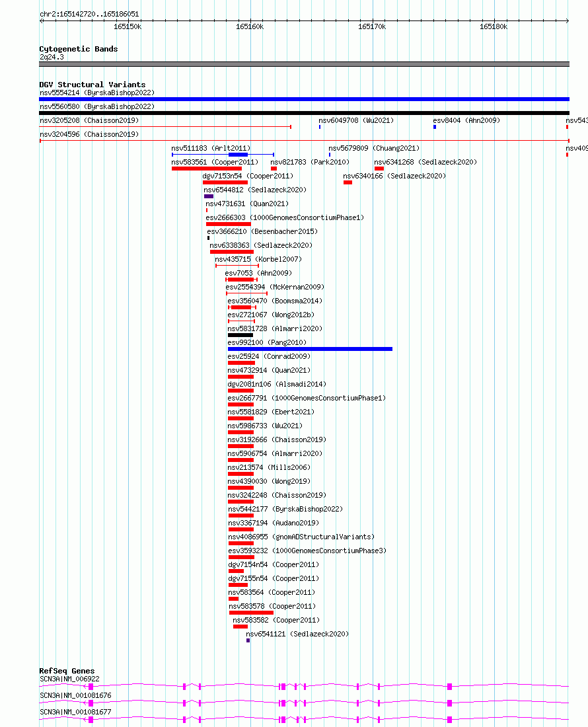This screenshot has height=727, width=588.
Task: Click nsv5679809 (Chuang2021) variant label
Action: click(x=374, y=148)
